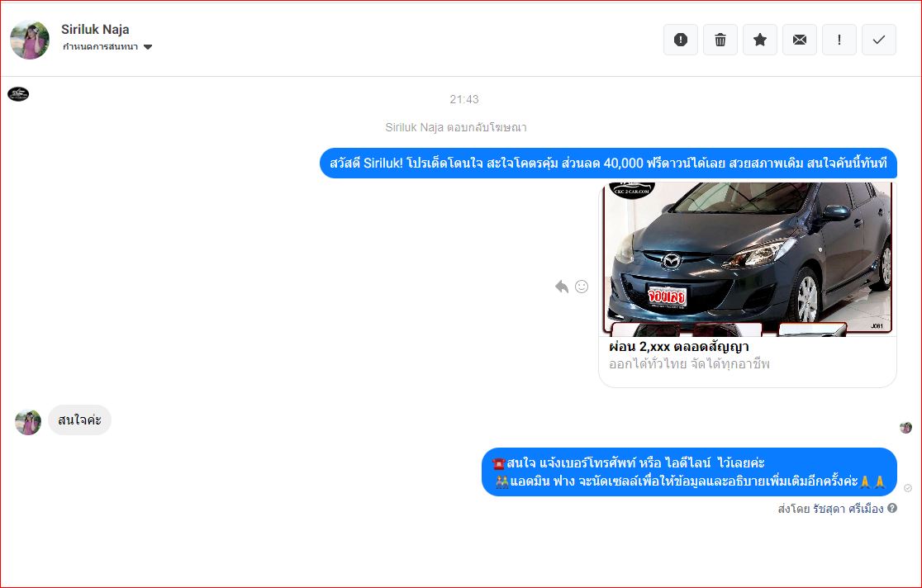This screenshot has width=922, height=588.
Task: Click the seen-by small avatar indicator
Action: [x=905, y=428]
